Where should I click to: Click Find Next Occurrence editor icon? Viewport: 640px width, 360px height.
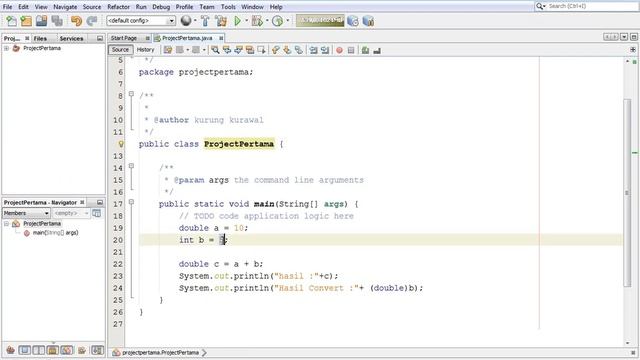(238, 50)
